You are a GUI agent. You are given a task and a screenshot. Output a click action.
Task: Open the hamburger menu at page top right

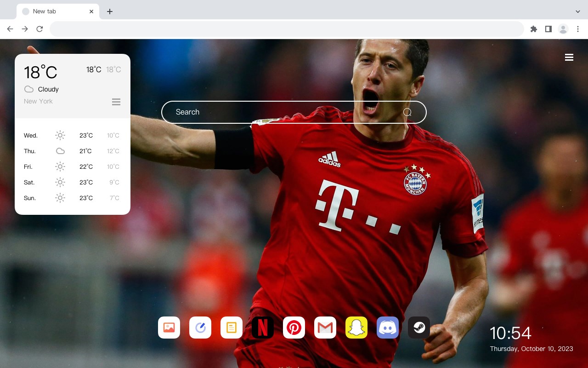pos(569,57)
